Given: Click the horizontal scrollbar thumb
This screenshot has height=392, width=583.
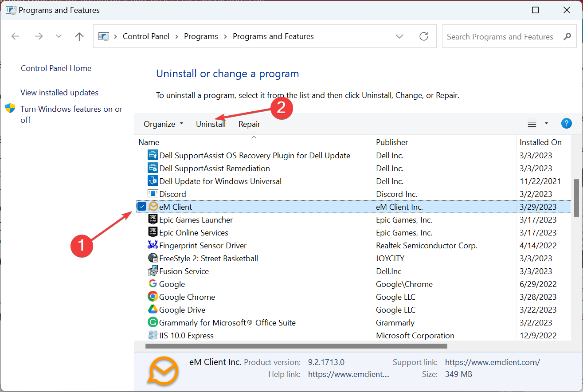Looking at the screenshot, I should [x=296, y=346].
